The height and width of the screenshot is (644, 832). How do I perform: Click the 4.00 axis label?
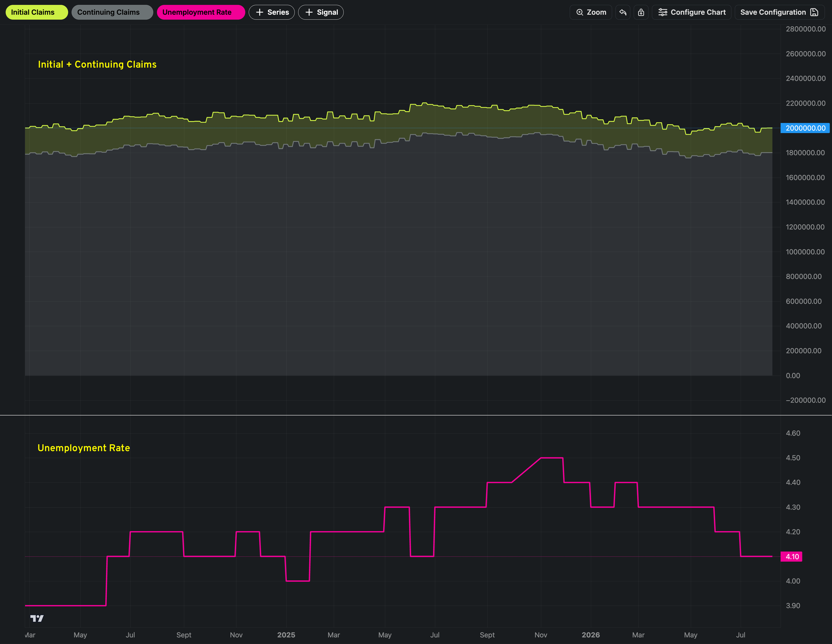pyautogui.click(x=793, y=581)
